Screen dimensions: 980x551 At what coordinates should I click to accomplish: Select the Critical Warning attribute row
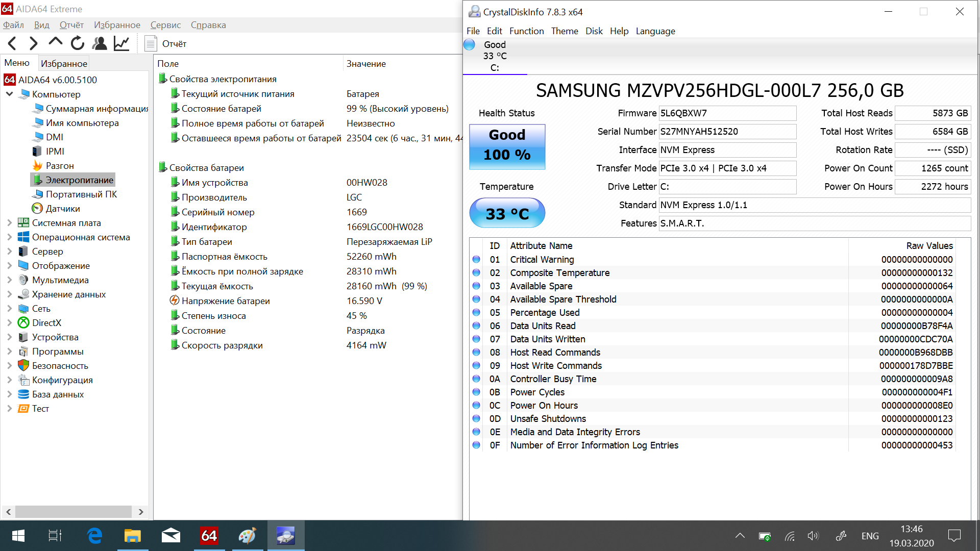tap(713, 259)
